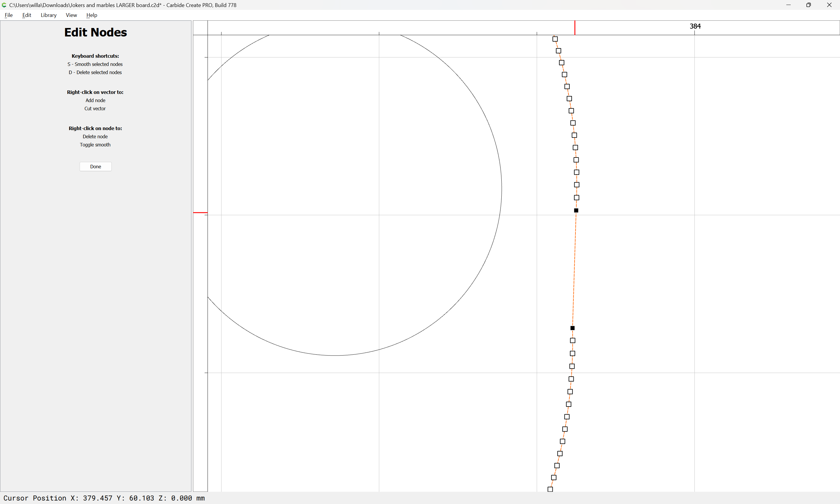Click the 'Delete node' text

[95, 136]
